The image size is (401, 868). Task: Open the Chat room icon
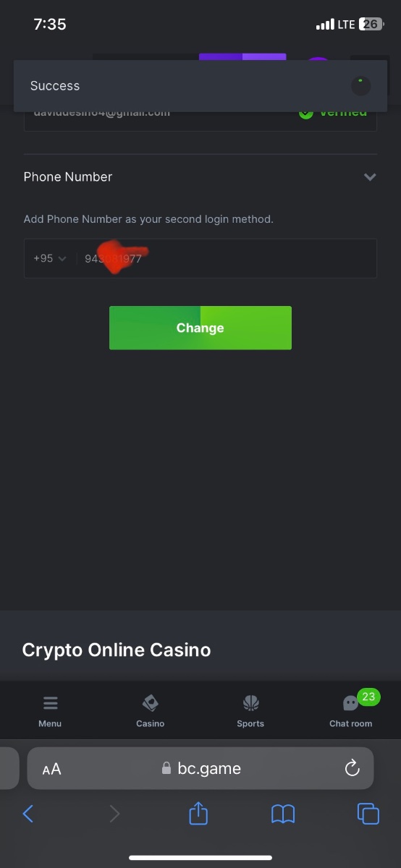click(x=350, y=704)
